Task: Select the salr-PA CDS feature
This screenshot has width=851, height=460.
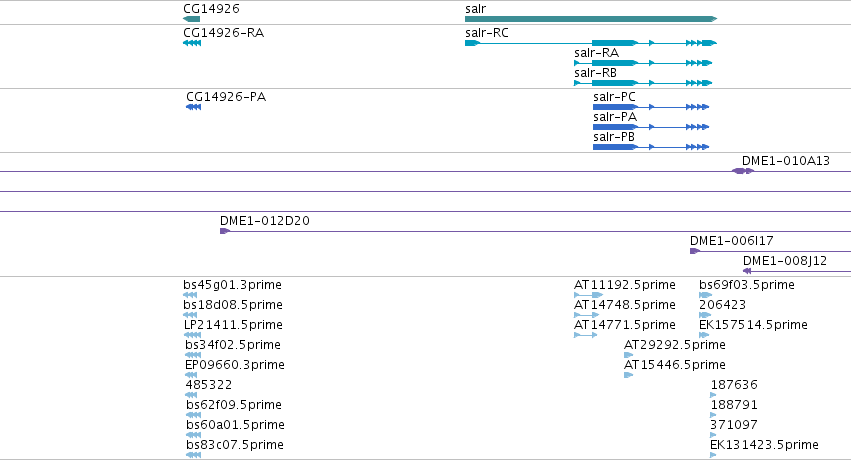Action: click(651, 127)
